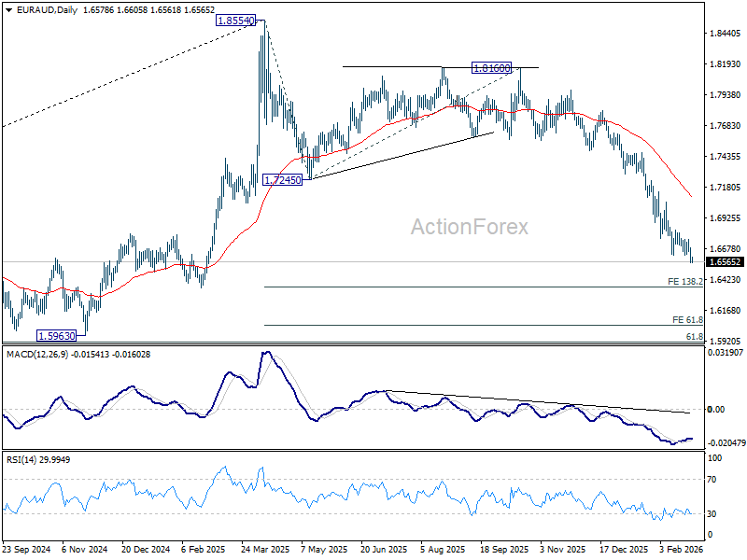Select the 17 Dec 2025 date label
The width and height of the screenshot is (747, 560).
pyautogui.click(x=624, y=550)
